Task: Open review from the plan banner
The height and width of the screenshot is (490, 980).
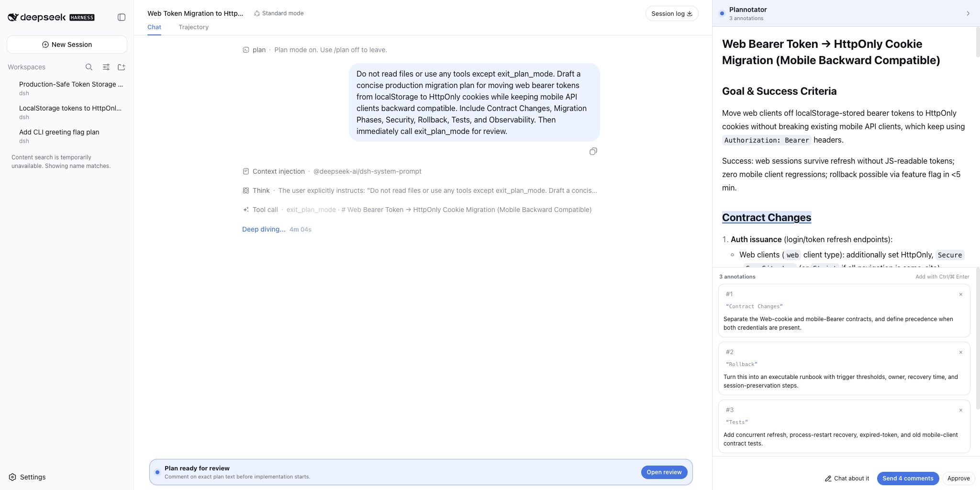Action: tap(664, 472)
